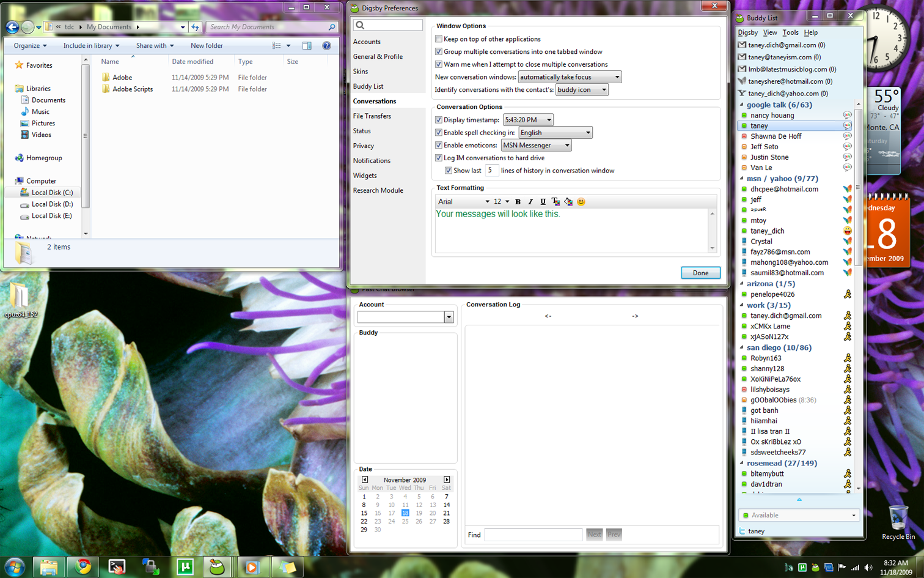The width and height of the screenshot is (924, 578).
Task: Open the cpuz64_152 desktop folder
Action: coord(20,300)
